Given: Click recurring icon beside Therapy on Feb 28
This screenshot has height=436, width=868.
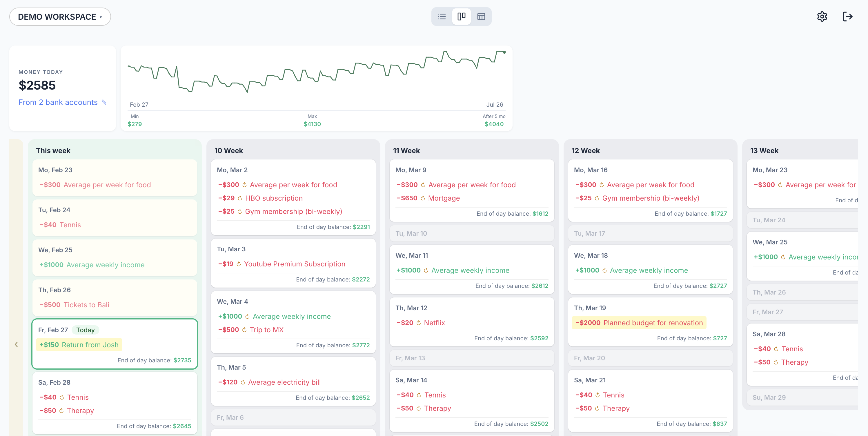Looking at the screenshot, I should [x=61, y=411].
